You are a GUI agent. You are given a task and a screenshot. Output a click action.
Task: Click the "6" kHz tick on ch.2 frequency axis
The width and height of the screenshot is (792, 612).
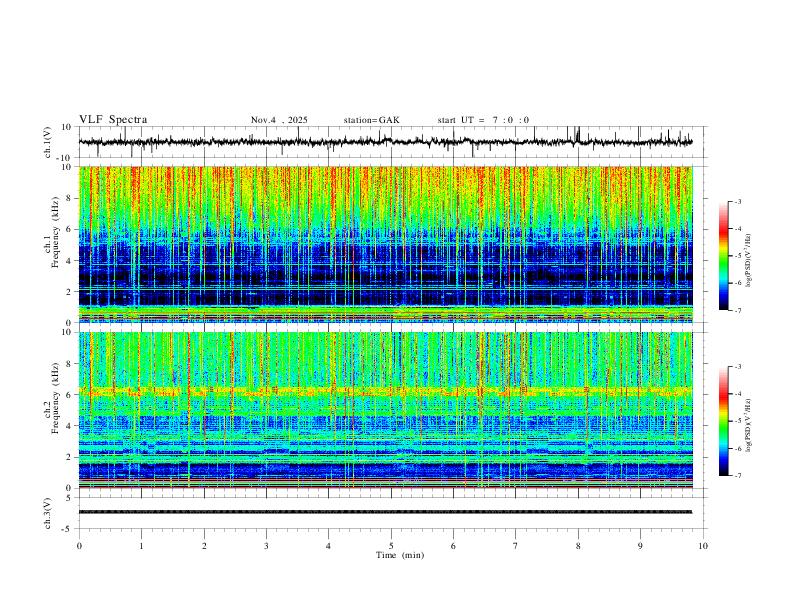tap(69, 395)
